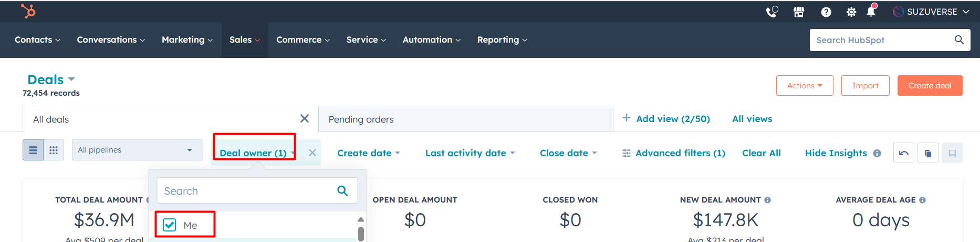
Task: Uncheck the Me deal owner checkbox
Action: click(x=170, y=225)
